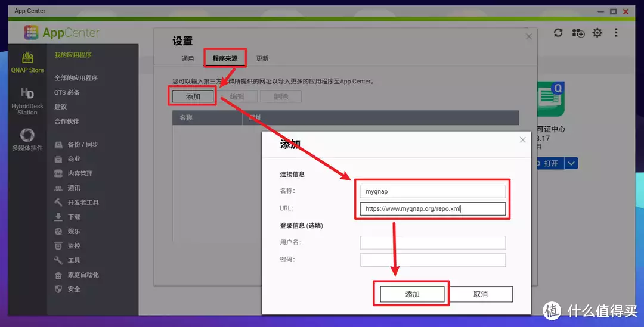Select the 家庭自动化 category
The image size is (644, 327).
76,275
